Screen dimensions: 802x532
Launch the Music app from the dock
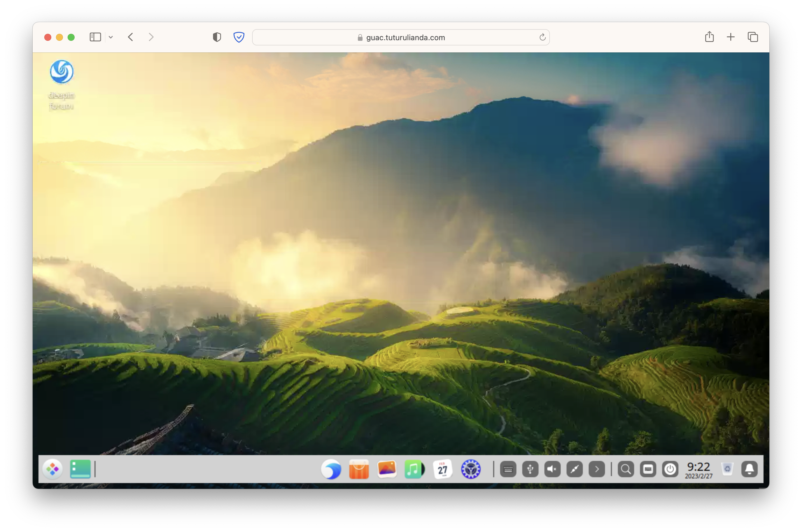(x=414, y=469)
